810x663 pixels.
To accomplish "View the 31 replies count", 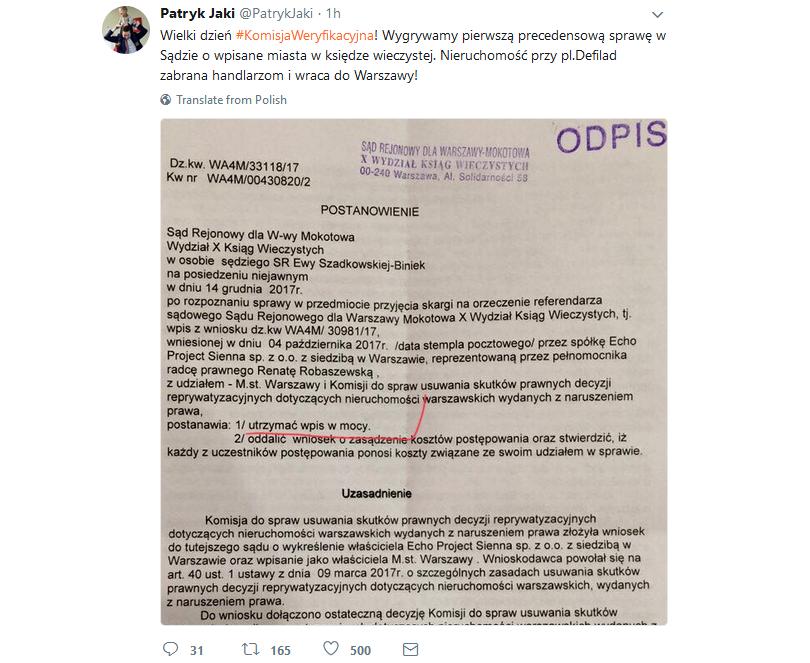I will (196, 650).
